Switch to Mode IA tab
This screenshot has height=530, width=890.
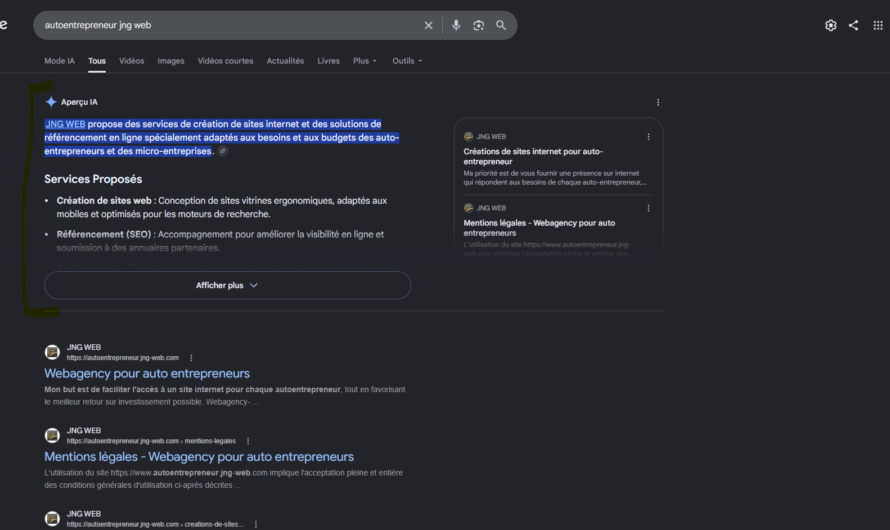60,61
